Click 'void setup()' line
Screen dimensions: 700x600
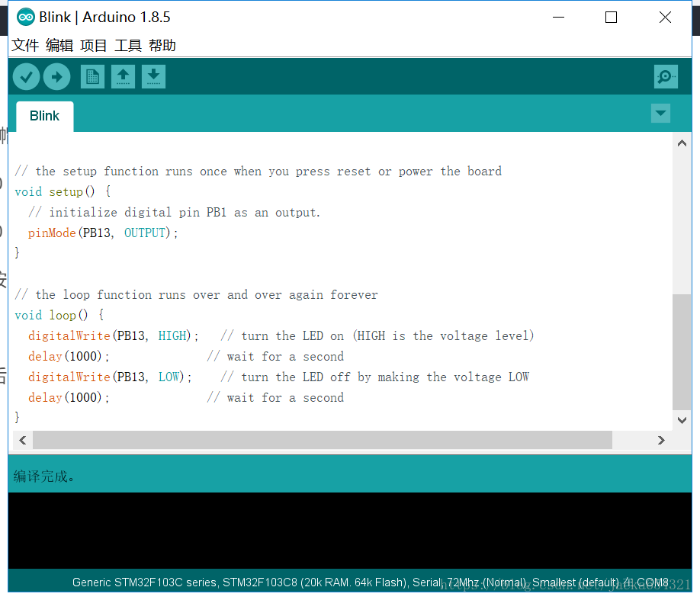[63, 192]
